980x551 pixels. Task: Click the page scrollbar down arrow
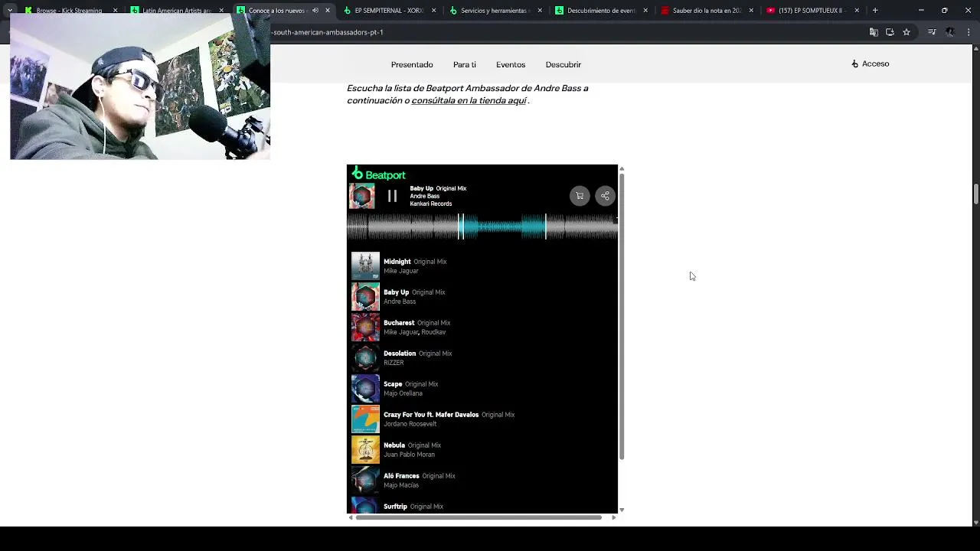pyautogui.click(x=975, y=522)
